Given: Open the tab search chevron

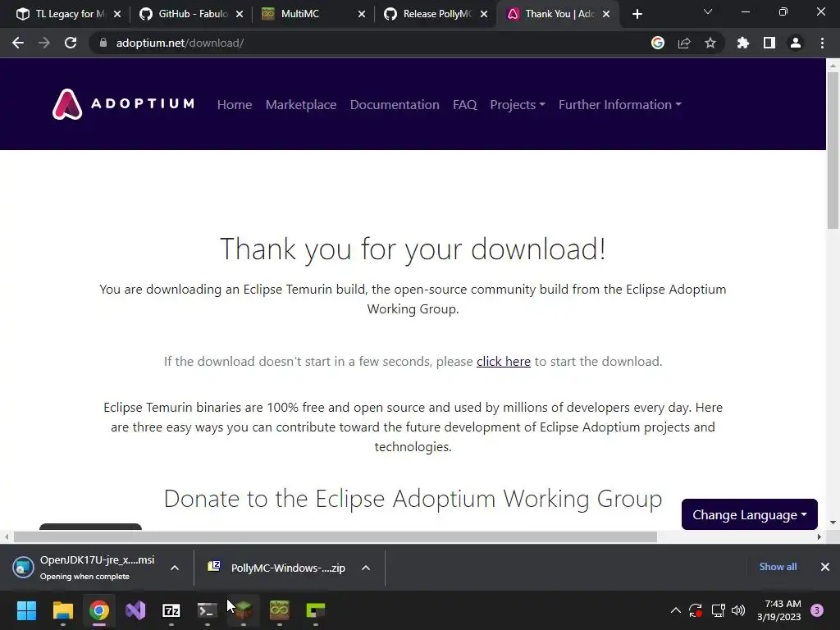Looking at the screenshot, I should pos(708,11).
